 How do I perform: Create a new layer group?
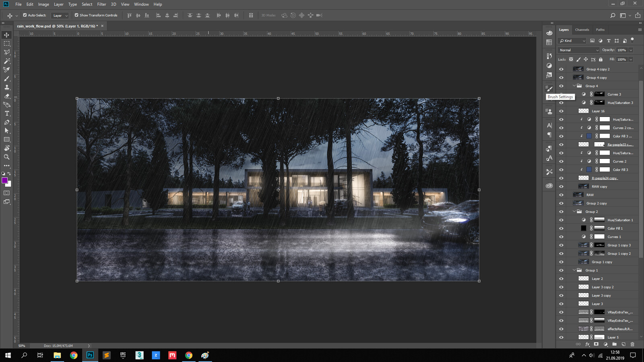pos(614,344)
